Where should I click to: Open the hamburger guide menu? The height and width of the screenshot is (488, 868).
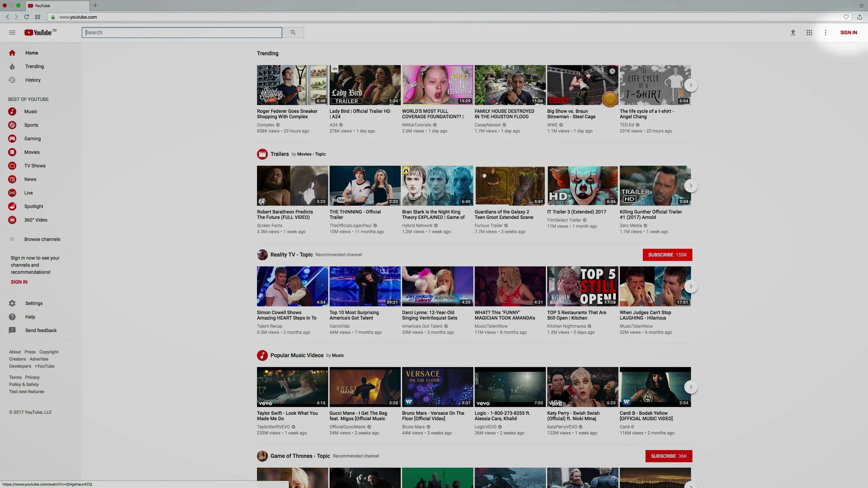pos(12,33)
